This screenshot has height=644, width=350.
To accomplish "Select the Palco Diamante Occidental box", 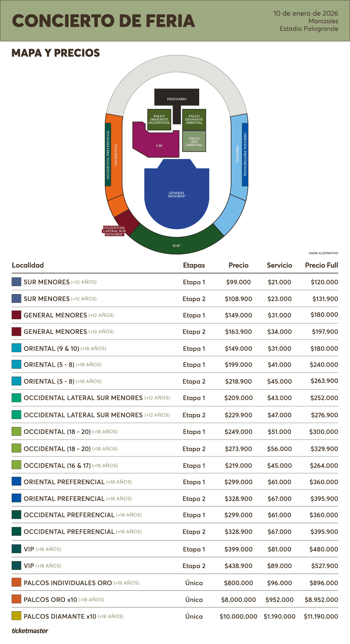I will (x=159, y=119).
